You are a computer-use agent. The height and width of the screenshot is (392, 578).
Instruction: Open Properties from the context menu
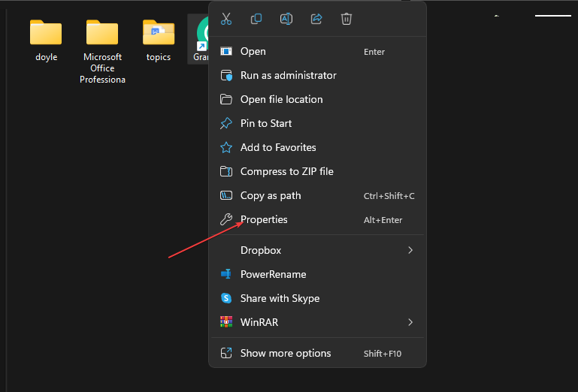(x=317, y=219)
